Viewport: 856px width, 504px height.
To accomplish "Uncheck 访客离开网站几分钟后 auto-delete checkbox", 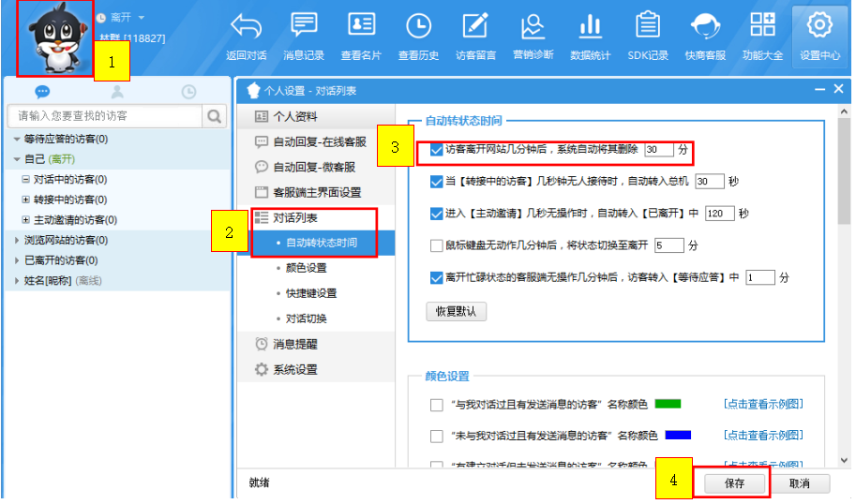I will click(x=436, y=150).
